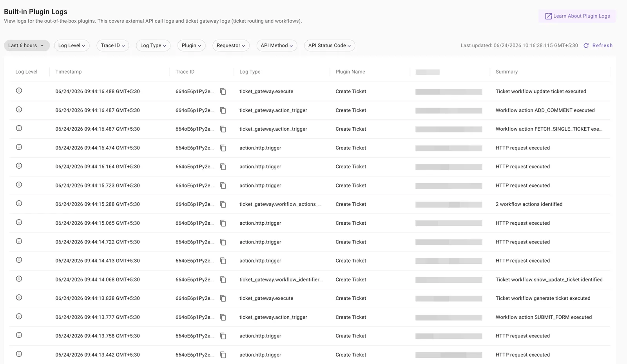
Task: Open the API Method filter
Action: [x=277, y=45]
